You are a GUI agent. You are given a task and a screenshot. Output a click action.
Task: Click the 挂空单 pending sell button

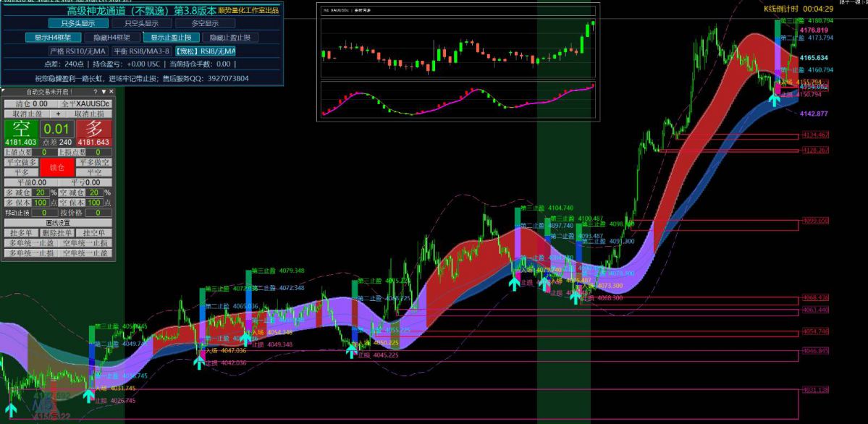[x=94, y=232]
